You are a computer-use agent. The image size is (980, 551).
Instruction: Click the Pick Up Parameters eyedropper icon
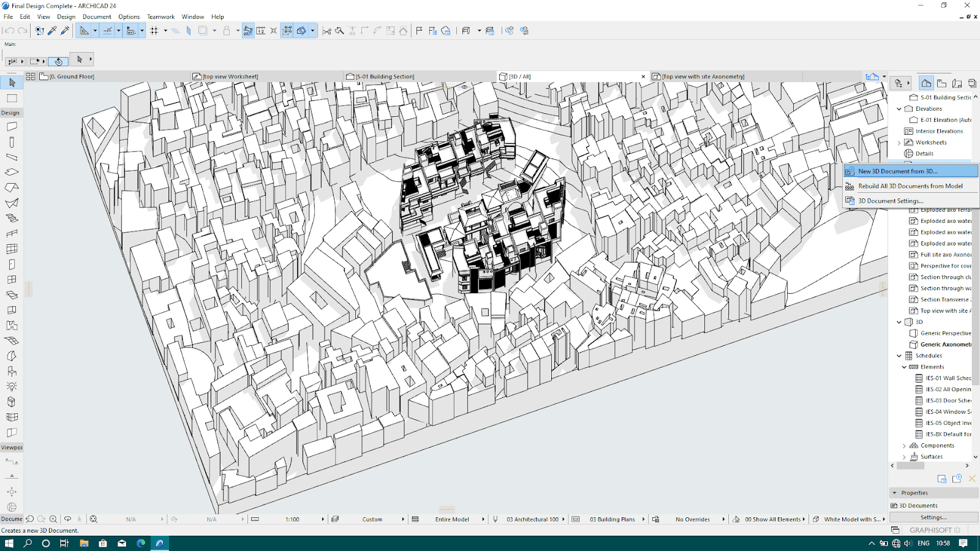pos(53,31)
